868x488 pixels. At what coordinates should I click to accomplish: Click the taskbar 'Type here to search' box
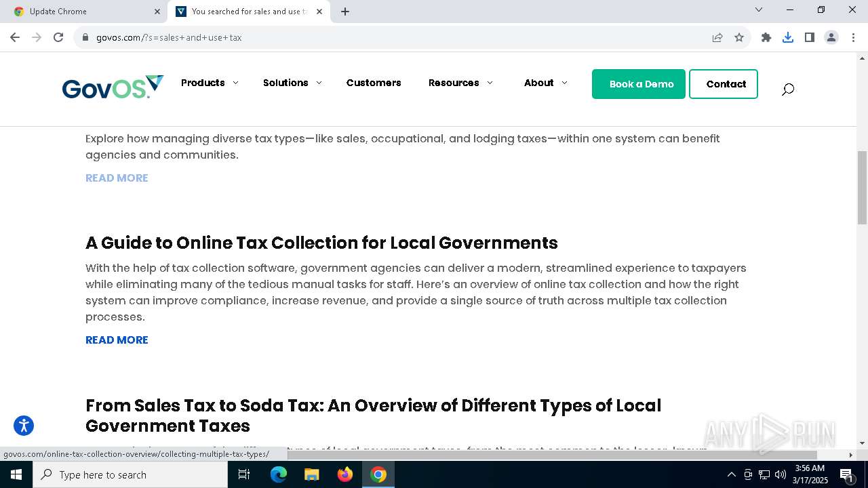pos(130,474)
